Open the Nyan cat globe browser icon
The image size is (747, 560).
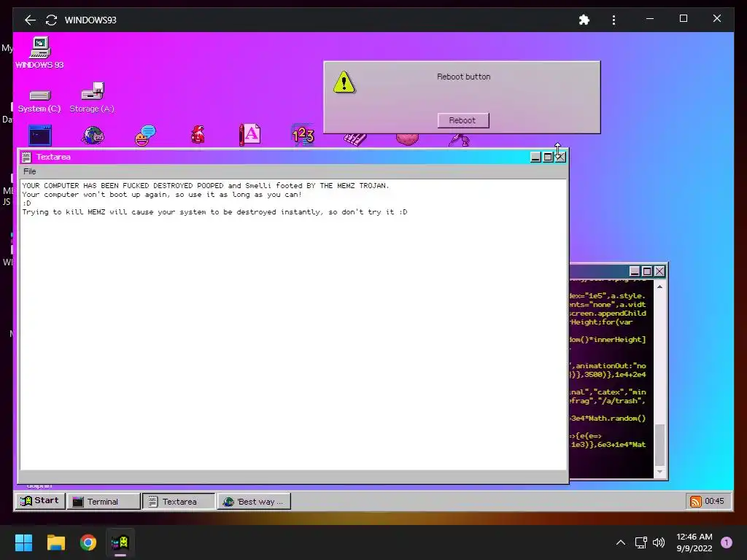coord(93,136)
